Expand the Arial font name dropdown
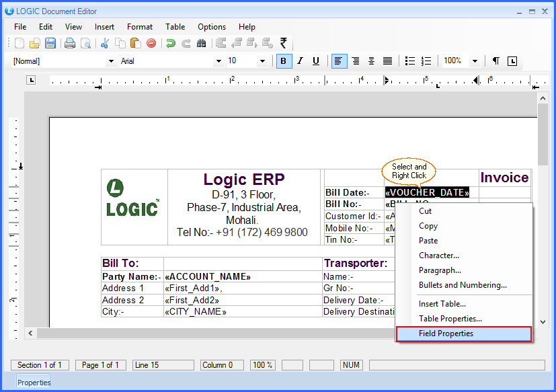 219,61
